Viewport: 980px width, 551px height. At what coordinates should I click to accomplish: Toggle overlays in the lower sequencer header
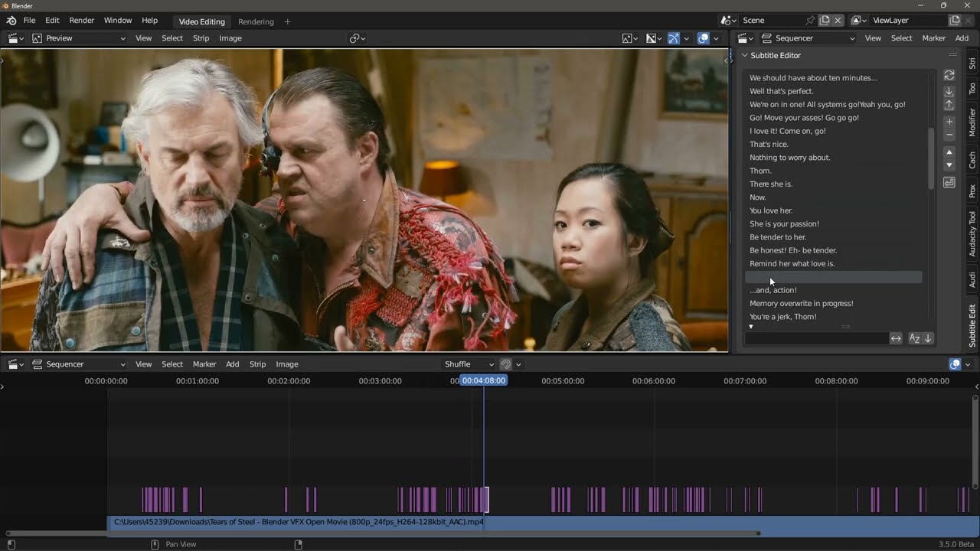pyautogui.click(x=955, y=364)
